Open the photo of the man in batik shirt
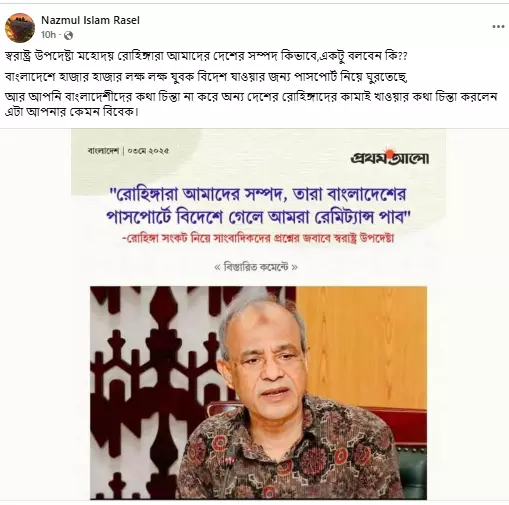 tap(258, 393)
